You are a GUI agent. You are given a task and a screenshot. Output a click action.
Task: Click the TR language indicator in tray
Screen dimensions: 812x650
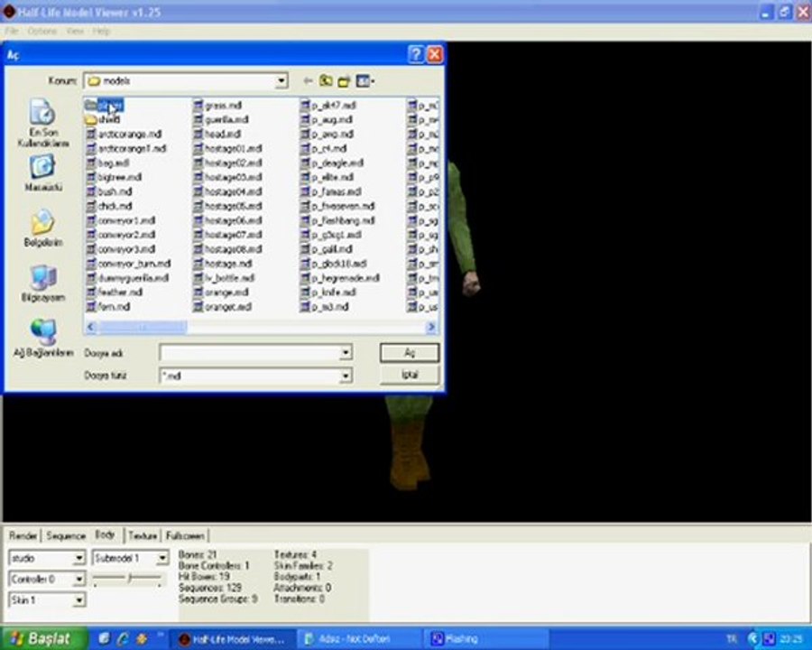(x=732, y=638)
